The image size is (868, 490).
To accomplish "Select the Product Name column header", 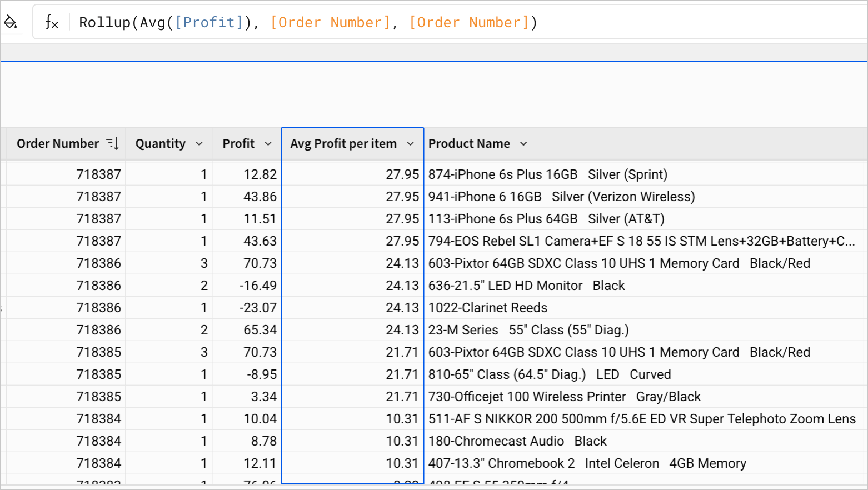I will pyautogui.click(x=469, y=143).
